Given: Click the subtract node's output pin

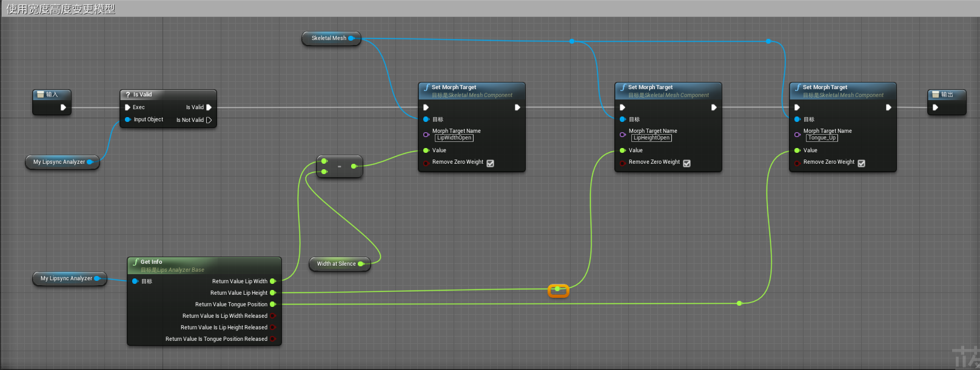Looking at the screenshot, I should 354,166.
